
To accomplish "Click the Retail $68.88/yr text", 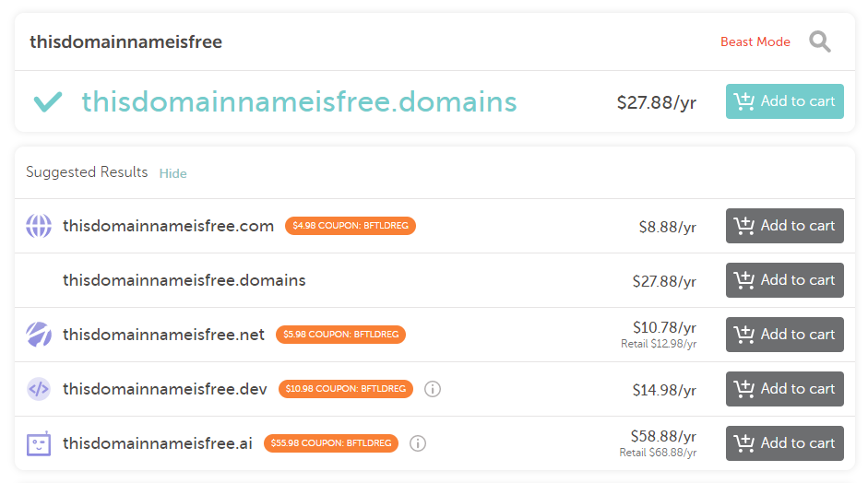I will click(x=658, y=453).
